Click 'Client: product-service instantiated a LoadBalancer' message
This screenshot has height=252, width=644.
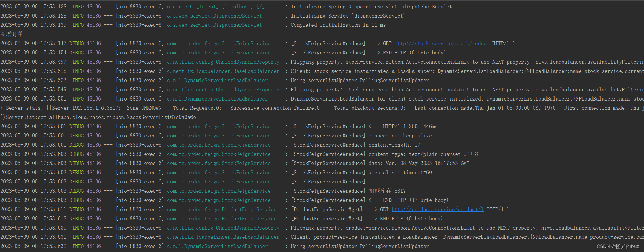pyautogui.click(x=467, y=237)
